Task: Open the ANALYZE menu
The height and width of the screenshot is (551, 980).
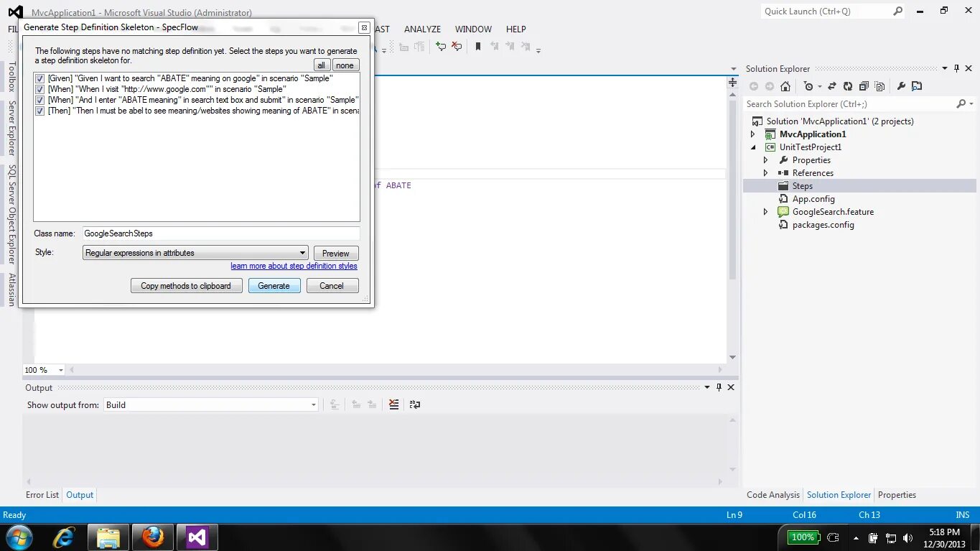Action: [422, 29]
